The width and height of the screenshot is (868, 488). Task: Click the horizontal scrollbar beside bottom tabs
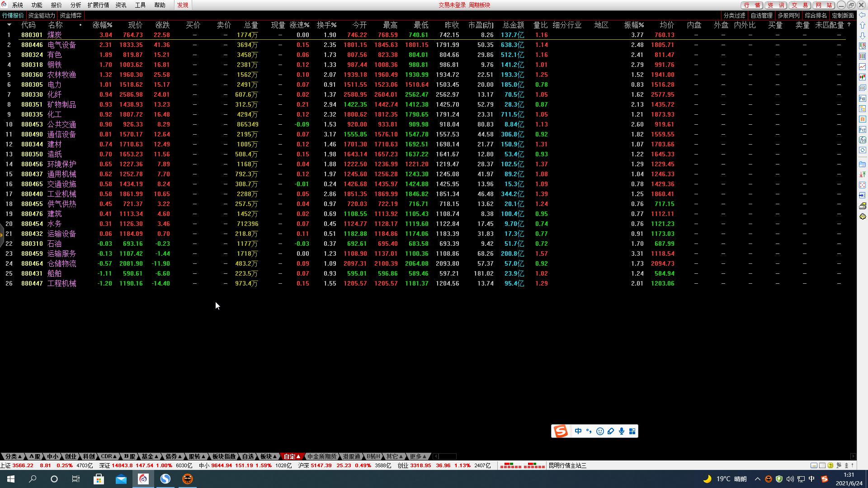tap(448, 456)
